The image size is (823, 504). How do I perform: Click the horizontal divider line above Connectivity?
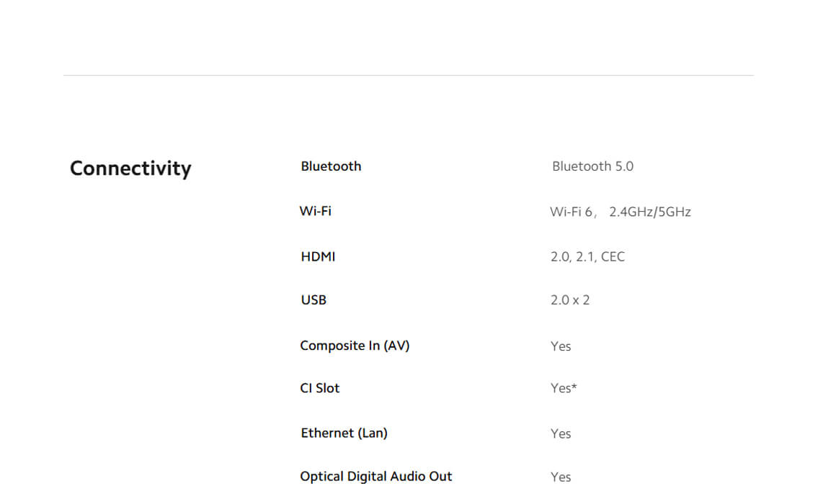(x=408, y=75)
